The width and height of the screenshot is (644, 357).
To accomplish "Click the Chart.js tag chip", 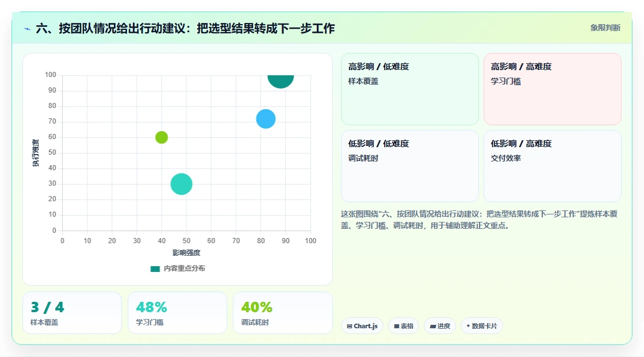I will tap(362, 326).
